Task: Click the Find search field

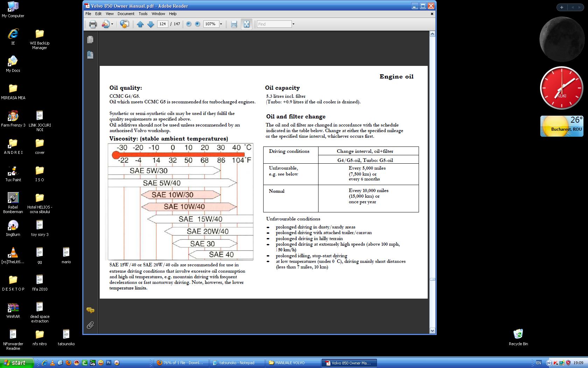Action: tap(274, 24)
